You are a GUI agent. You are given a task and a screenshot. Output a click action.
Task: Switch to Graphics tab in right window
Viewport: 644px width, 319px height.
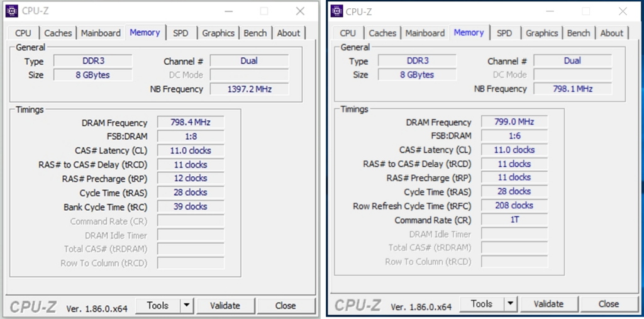point(541,33)
